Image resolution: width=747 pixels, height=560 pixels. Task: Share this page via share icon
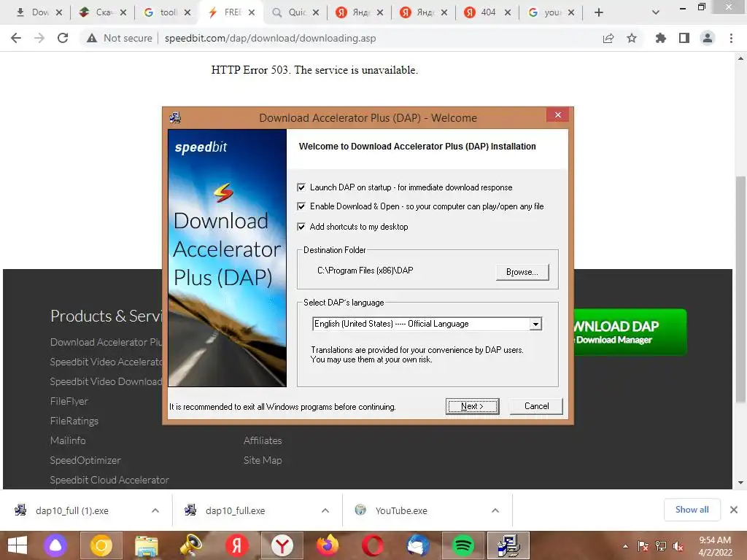pyautogui.click(x=608, y=38)
